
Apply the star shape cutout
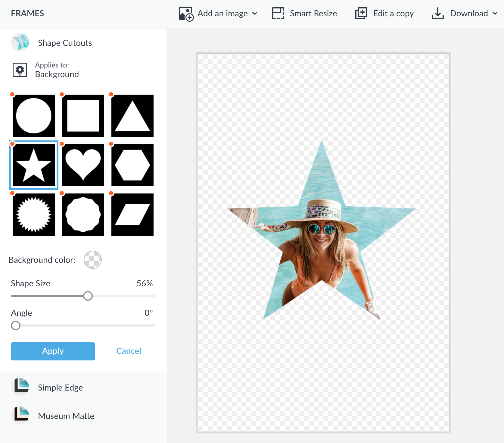53,351
